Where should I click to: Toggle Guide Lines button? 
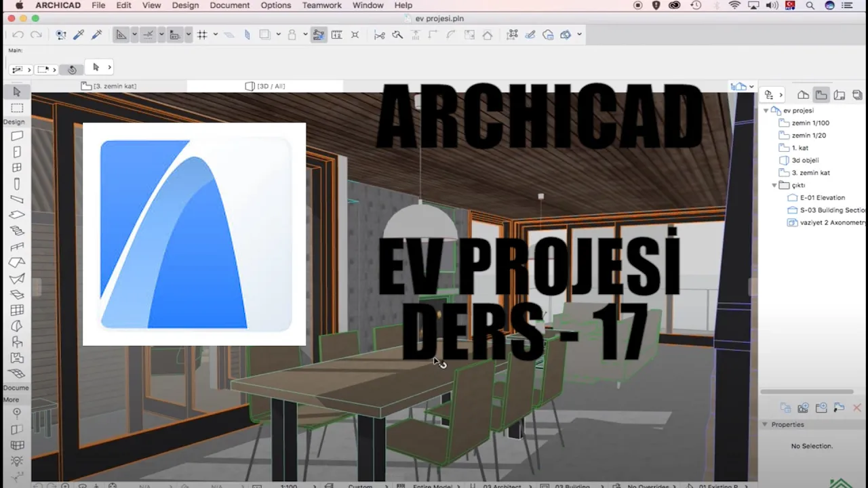tap(121, 35)
